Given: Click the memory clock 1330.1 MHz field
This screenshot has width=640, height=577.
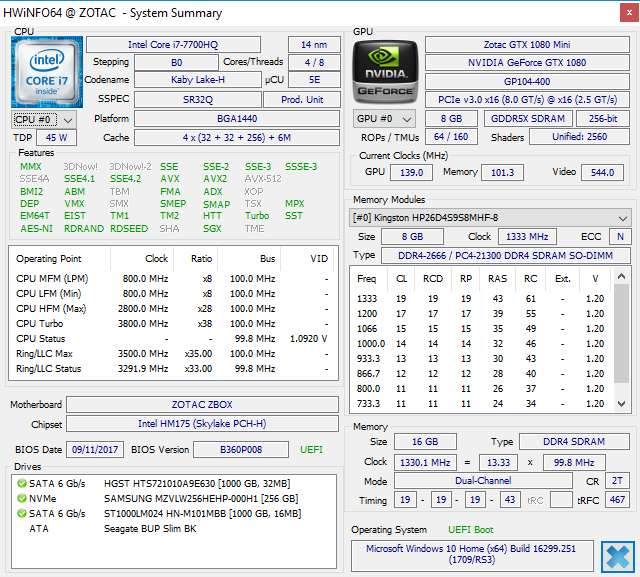Looking at the screenshot, I should point(425,463).
